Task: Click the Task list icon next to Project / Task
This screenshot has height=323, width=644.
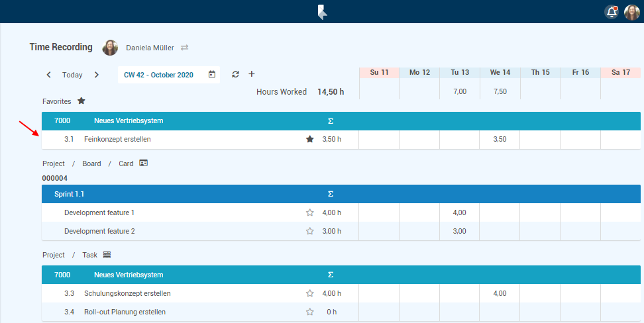Action: [107, 255]
